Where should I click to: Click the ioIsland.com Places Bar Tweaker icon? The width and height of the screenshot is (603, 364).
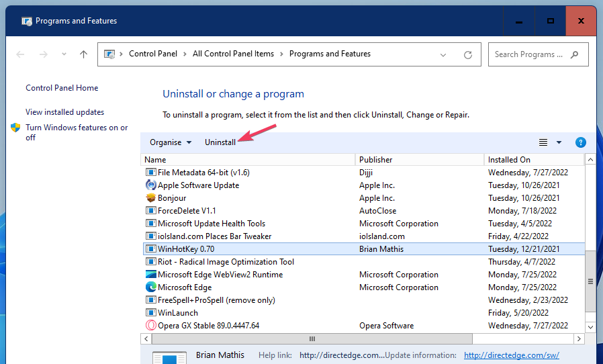pos(150,236)
